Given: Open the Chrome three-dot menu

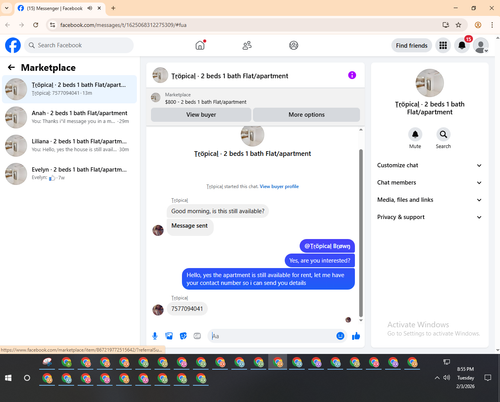Looking at the screenshot, I should [x=492, y=25].
